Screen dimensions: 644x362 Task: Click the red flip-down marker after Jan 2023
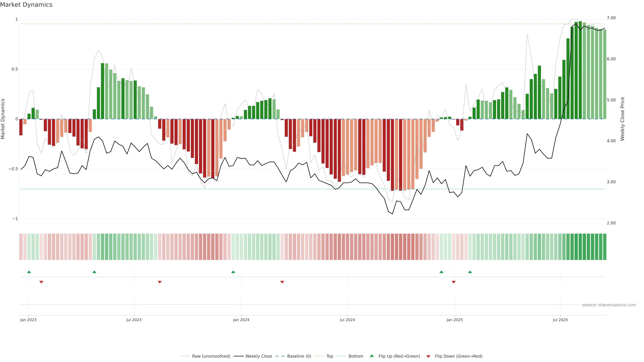point(41,282)
